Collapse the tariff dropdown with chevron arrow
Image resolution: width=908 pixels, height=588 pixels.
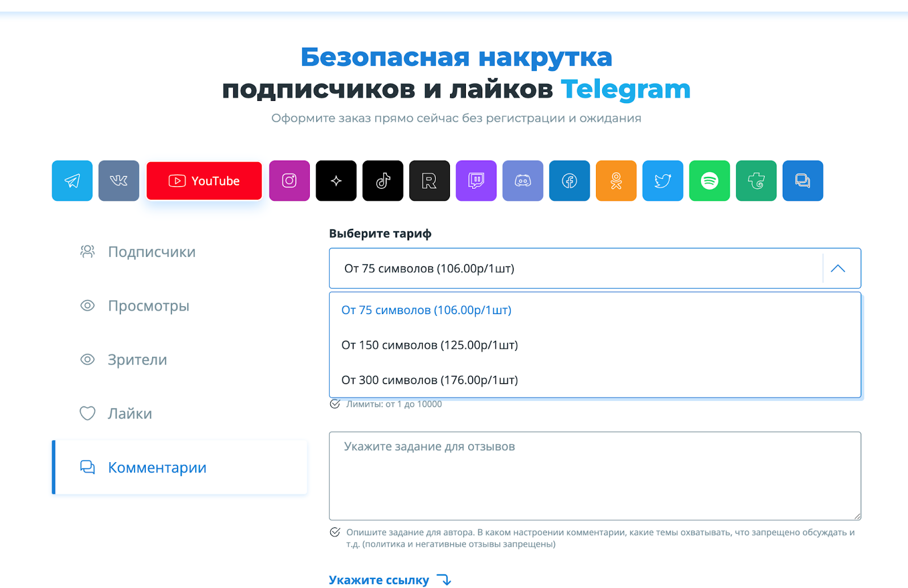(x=838, y=269)
